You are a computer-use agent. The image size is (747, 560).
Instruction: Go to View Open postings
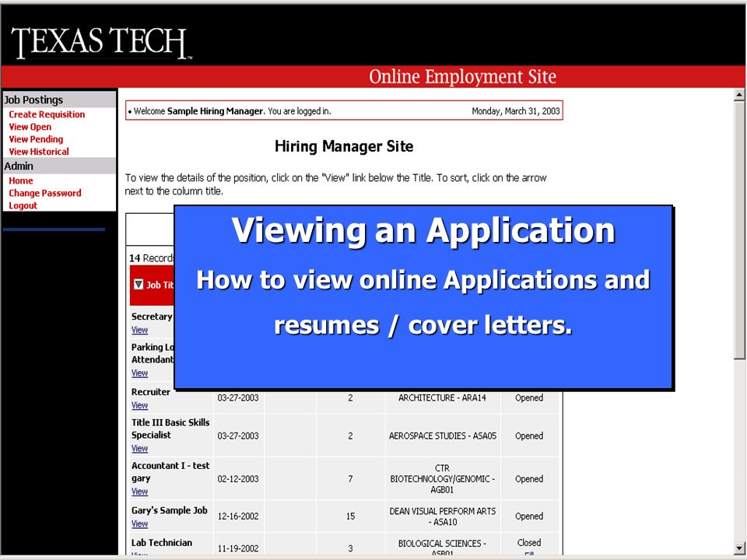click(x=30, y=127)
